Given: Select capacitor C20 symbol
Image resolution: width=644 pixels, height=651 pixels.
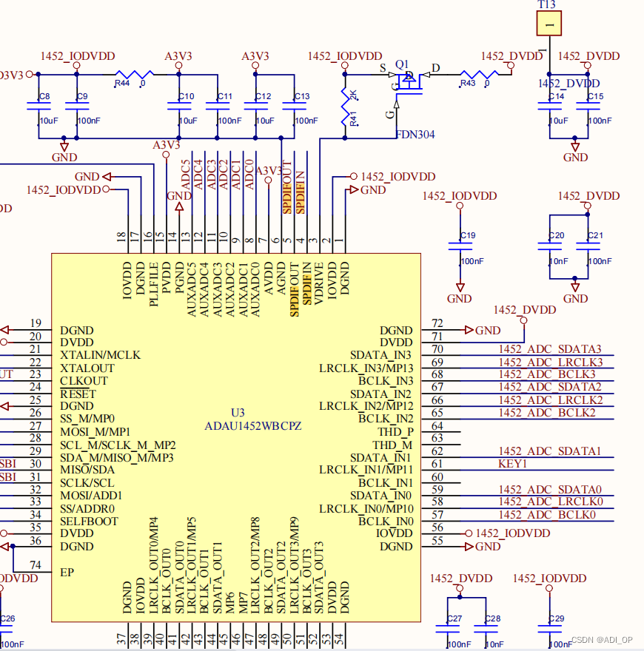Looking at the screenshot, I should (x=549, y=246).
